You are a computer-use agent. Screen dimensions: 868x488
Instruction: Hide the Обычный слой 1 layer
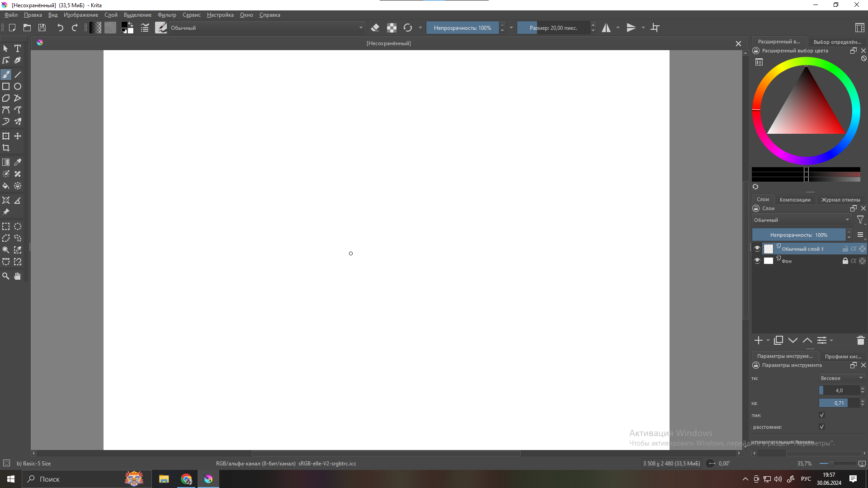757,249
